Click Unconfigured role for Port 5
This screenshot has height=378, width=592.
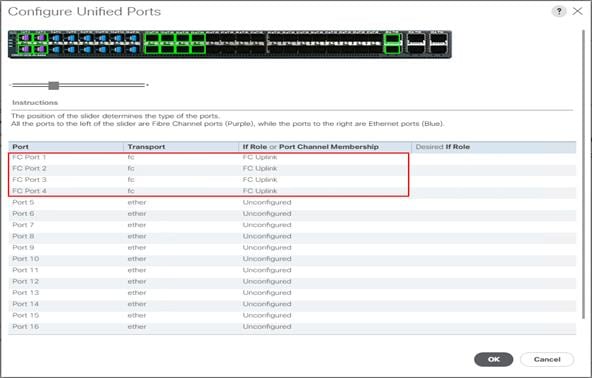click(x=267, y=202)
